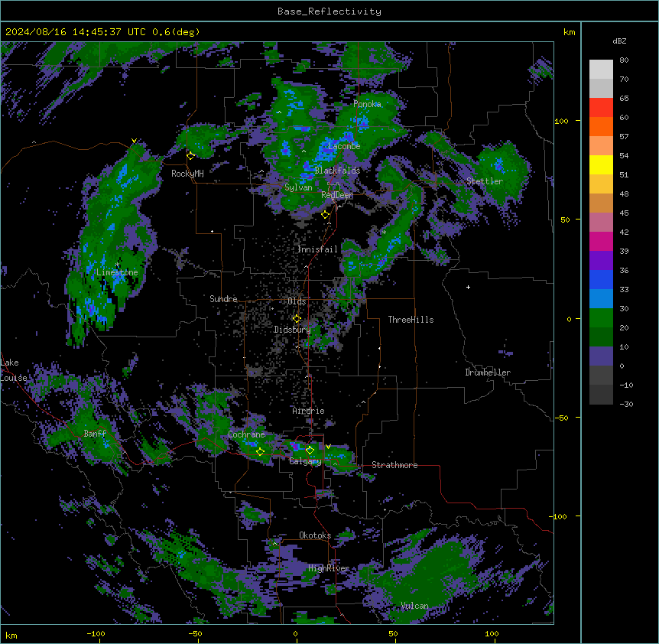Click the Lacombe city label

[x=344, y=146]
